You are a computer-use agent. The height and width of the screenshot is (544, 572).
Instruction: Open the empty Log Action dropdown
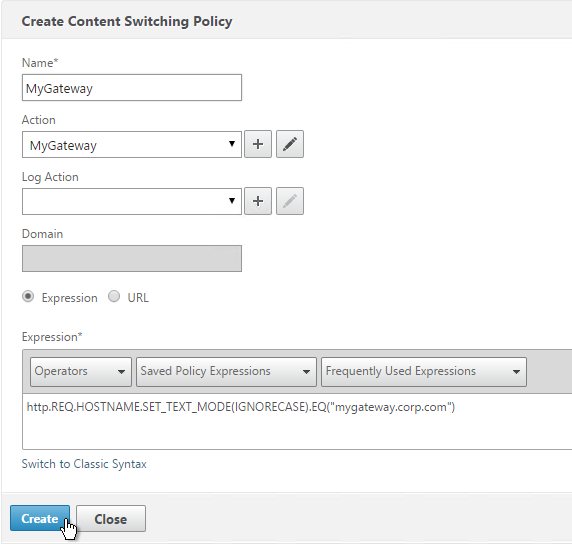tap(132, 201)
